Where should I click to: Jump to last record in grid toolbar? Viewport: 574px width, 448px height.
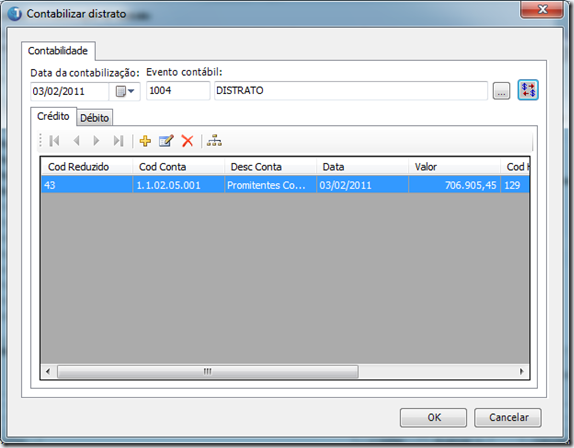tap(118, 141)
